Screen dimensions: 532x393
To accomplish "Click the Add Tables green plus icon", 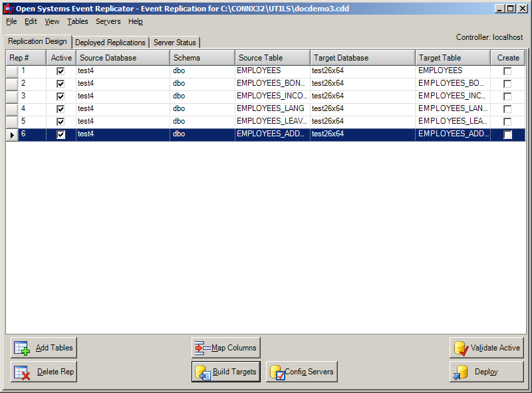I will tap(20, 347).
